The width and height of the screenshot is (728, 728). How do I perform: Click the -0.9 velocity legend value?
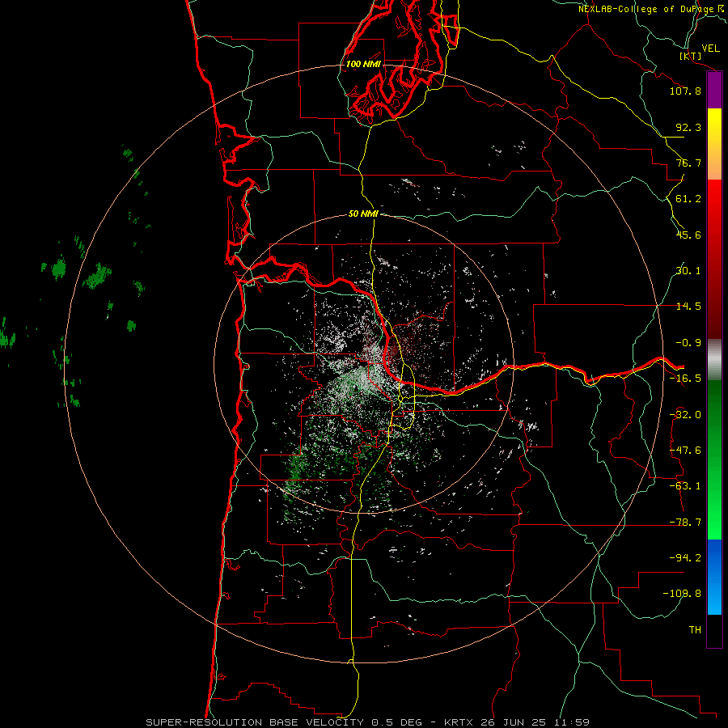click(x=688, y=343)
